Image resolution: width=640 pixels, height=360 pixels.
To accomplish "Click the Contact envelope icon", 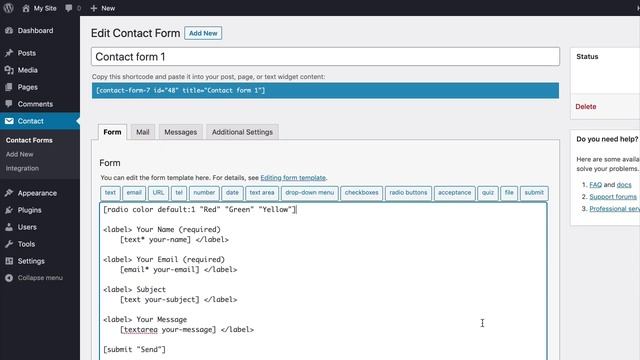I will point(9,121).
